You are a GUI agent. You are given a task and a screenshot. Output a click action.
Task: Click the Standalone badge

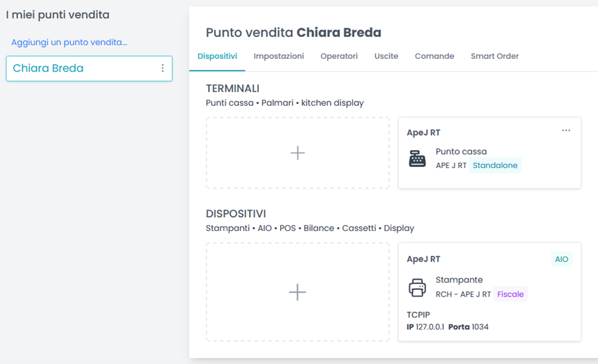coord(495,165)
